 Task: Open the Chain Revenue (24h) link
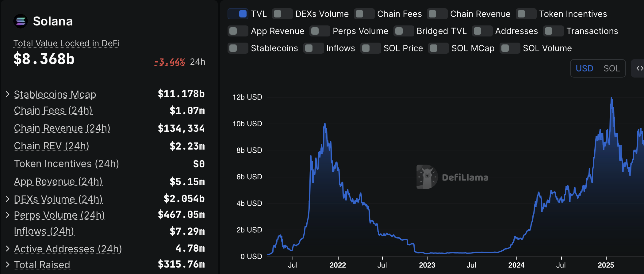click(62, 128)
